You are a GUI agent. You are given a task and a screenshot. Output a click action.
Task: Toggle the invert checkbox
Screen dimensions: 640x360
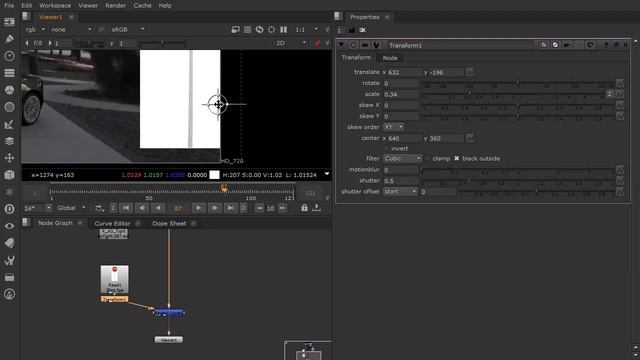[386, 149]
